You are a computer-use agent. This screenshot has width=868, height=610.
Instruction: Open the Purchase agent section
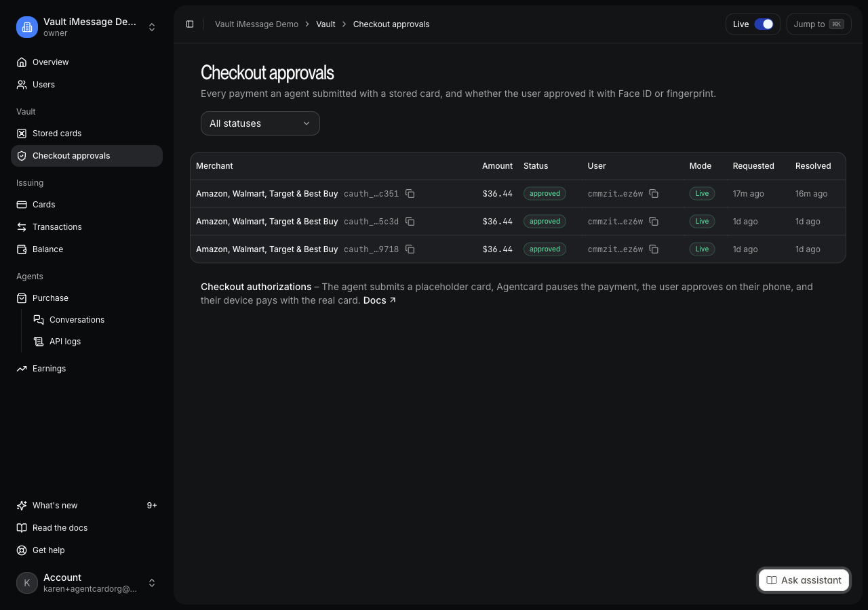[x=87, y=298]
